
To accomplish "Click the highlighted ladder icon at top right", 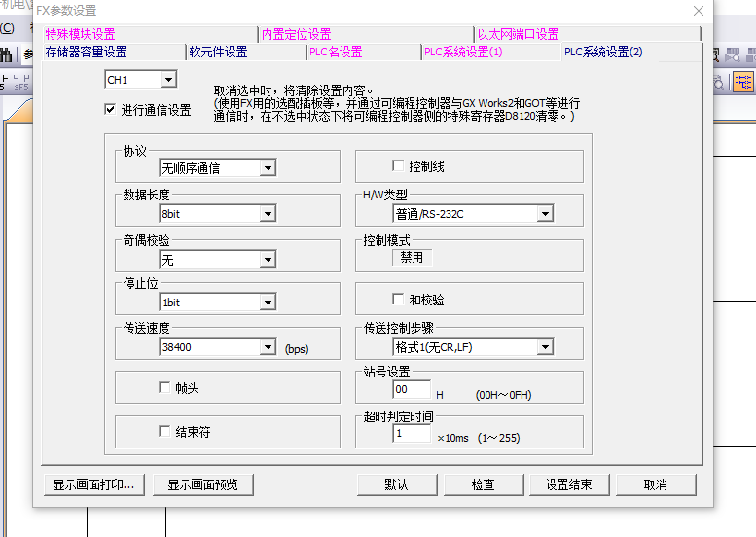I will point(743,83).
